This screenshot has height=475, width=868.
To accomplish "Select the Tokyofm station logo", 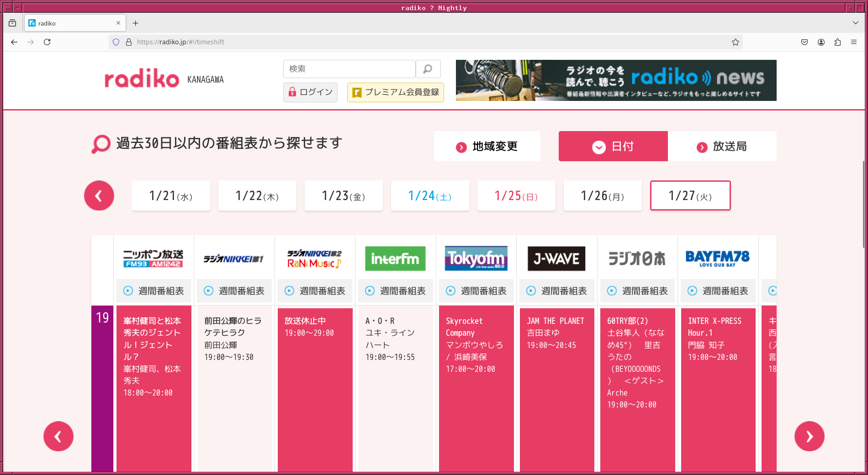I will point(476,259).
